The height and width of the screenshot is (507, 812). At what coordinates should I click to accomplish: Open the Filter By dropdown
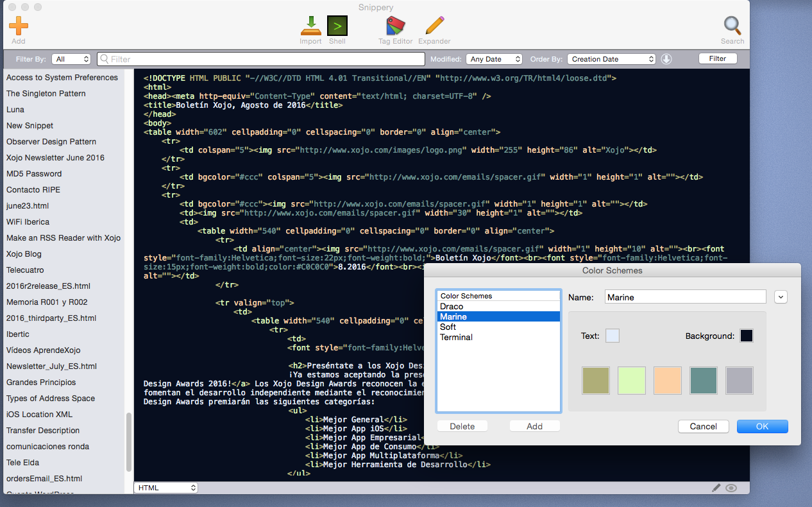click(71, 59)
